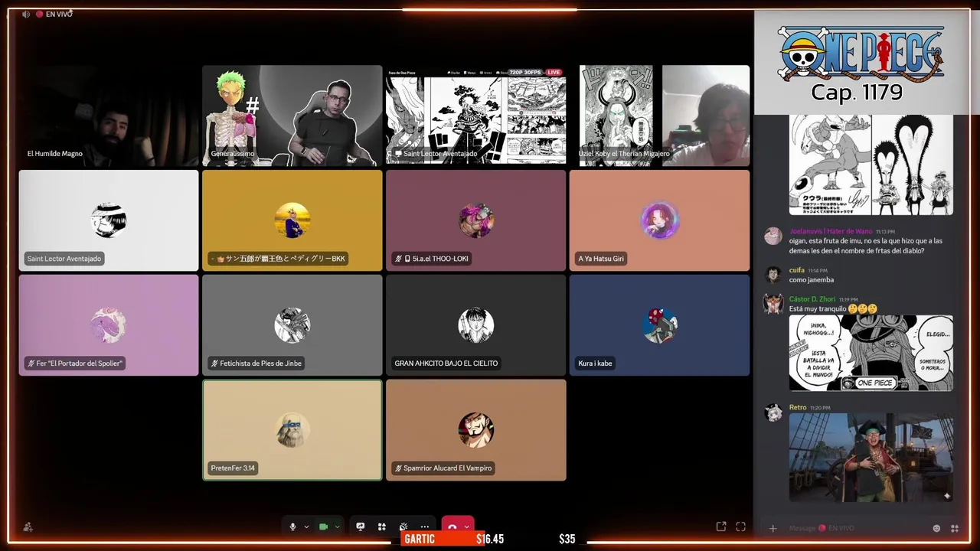Screen dimensions: 980x551
Task: Open manga character sheet image in chat
Action: pyautogui.click(x=871, y=165)
